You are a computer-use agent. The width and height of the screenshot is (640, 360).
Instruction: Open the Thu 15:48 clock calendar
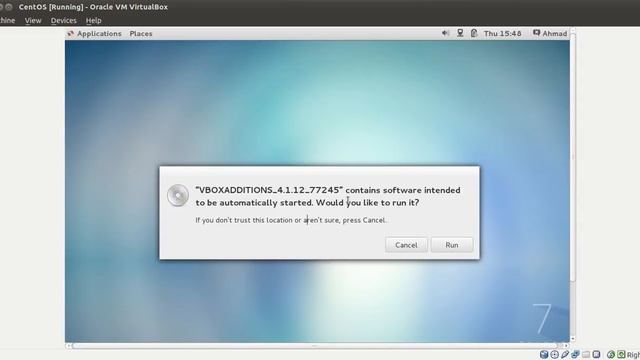click(502, 33)
